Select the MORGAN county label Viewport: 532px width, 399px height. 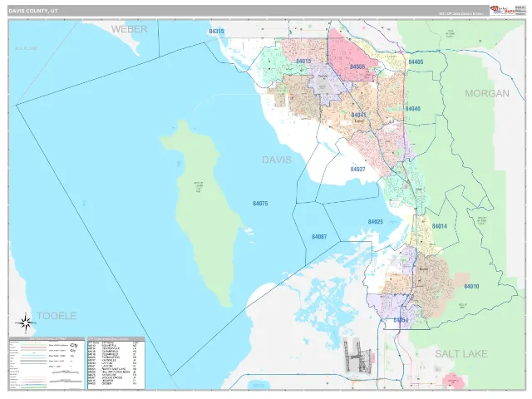[x=487, y=93]
